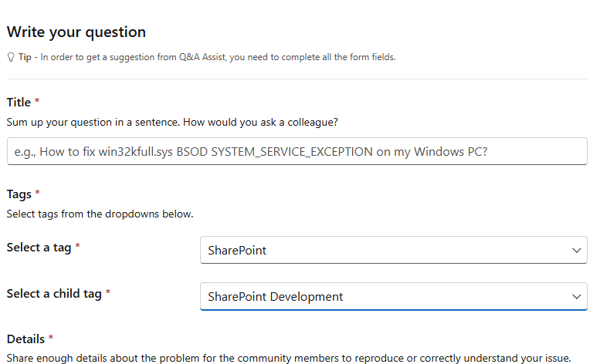This screenshot has height=364, width=600.
Task: Click the 'Share enough details' description text
Action: point(289,359)
